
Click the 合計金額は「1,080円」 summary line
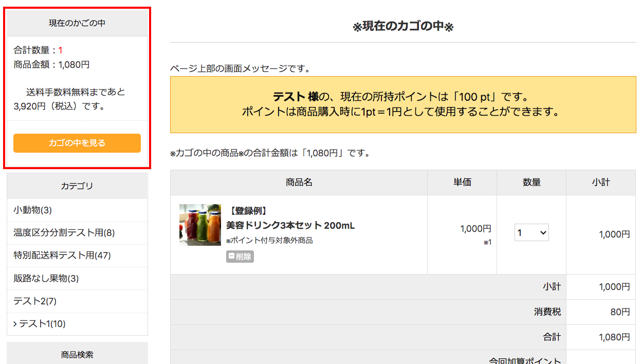tap(270, 153)
